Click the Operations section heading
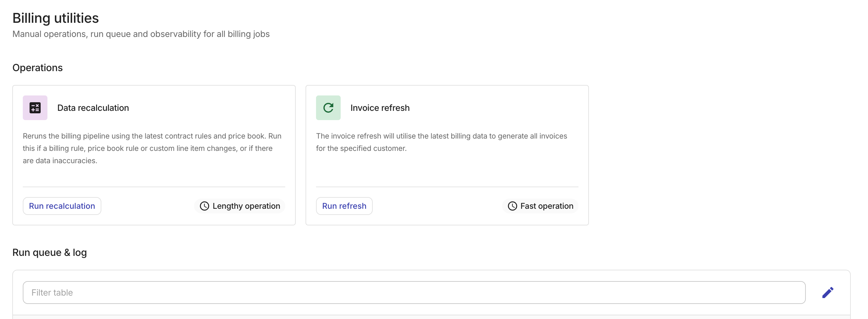Image resolution: width=868 pixels, height=319 pixels. click(x=37, y=68)
